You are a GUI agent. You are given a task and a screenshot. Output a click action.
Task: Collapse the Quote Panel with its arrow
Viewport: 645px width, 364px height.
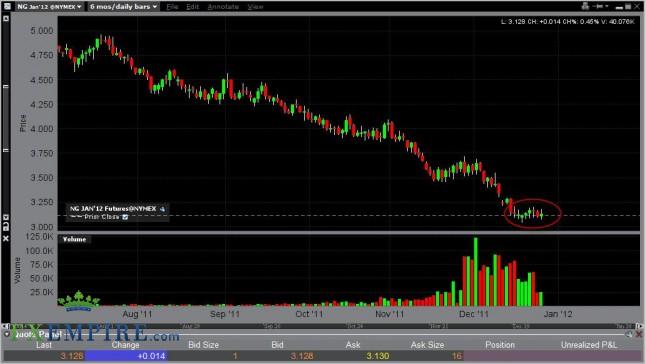[7, 334]
